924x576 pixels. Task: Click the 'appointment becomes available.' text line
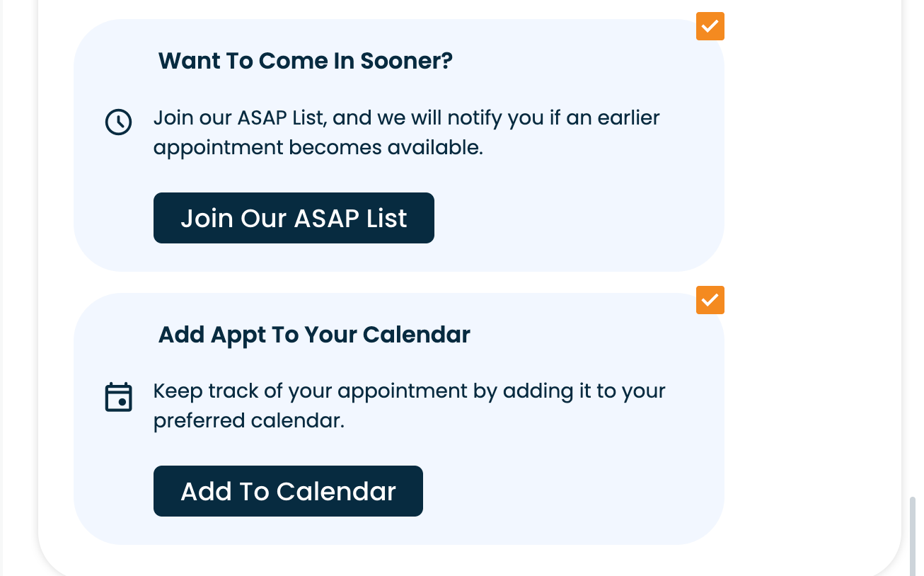pyautogui.click(x=318, y=148)
